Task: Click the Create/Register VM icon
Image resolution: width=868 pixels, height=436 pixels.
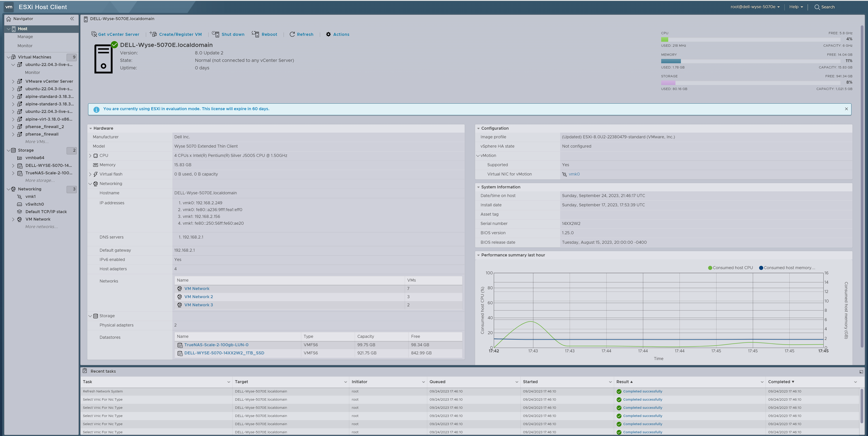Action: (x=153, y=34)
